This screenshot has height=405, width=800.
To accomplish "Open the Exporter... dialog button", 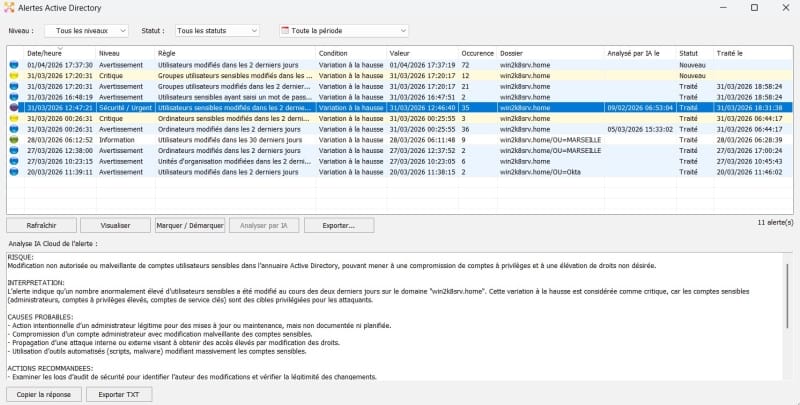I will [x=339, y=226].
